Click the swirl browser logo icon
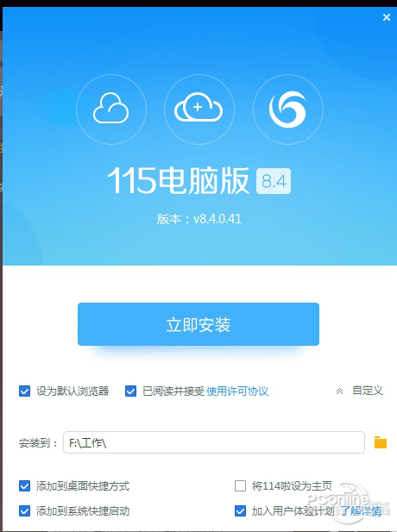This screenshot has height=532, width=397. click(x=287, y=110)
